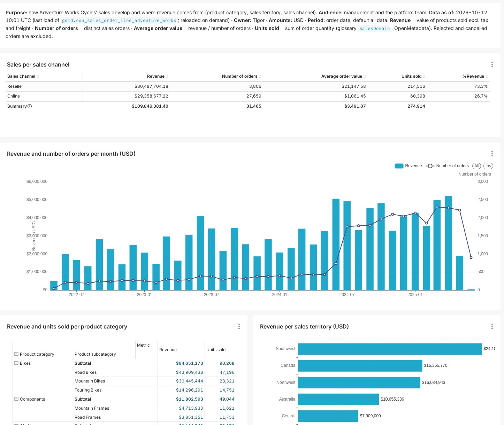This screenshot has height=425, width=504.
Task: Toggle Number of orders legend series
Action: [447, 166]
